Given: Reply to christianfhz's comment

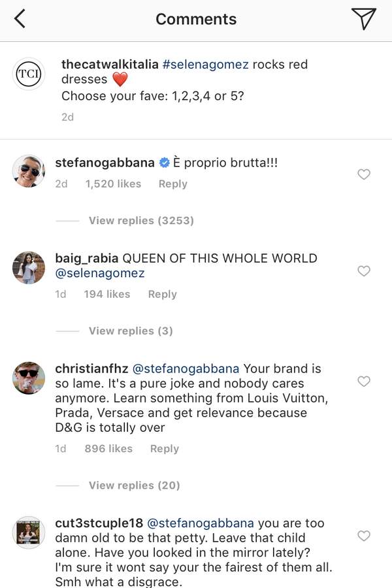Looking at the screenshot, I should 164,449.
